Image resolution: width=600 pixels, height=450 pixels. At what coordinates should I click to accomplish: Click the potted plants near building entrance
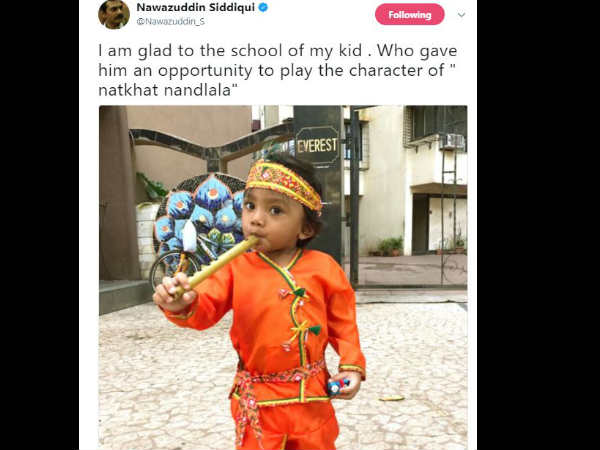[390, 246]
